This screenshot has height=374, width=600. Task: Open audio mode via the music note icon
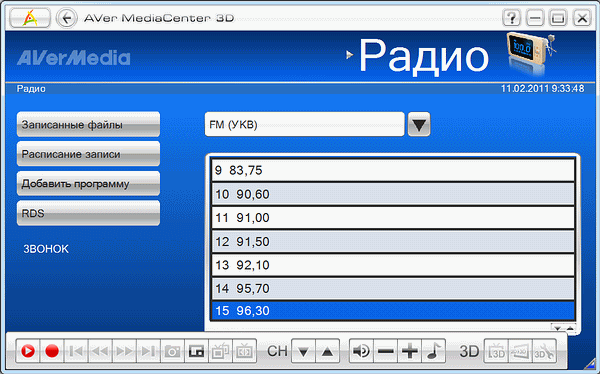point(434,351)
